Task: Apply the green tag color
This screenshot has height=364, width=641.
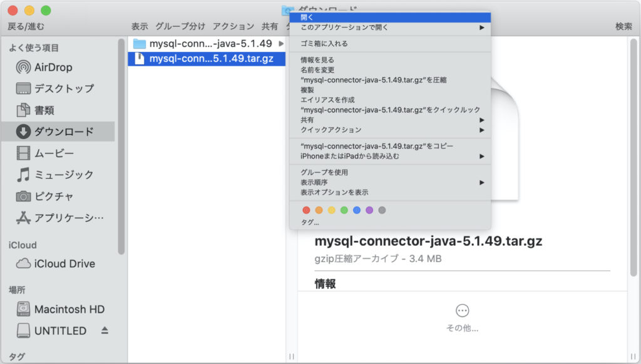Action: tap(344, 210)
